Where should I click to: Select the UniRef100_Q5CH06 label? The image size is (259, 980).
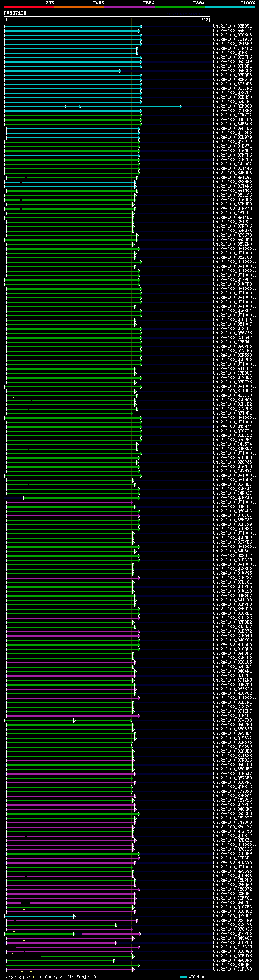[232, 876]
